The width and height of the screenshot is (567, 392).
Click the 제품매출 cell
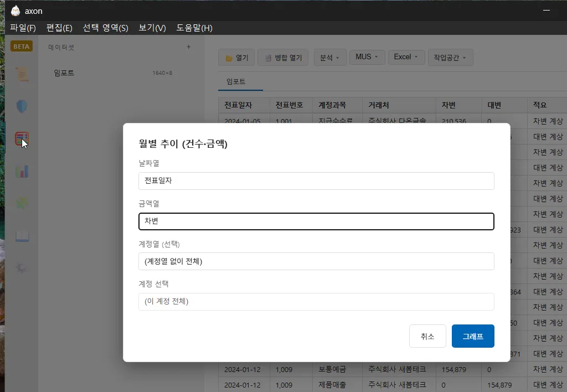click(x=337, y=385)
